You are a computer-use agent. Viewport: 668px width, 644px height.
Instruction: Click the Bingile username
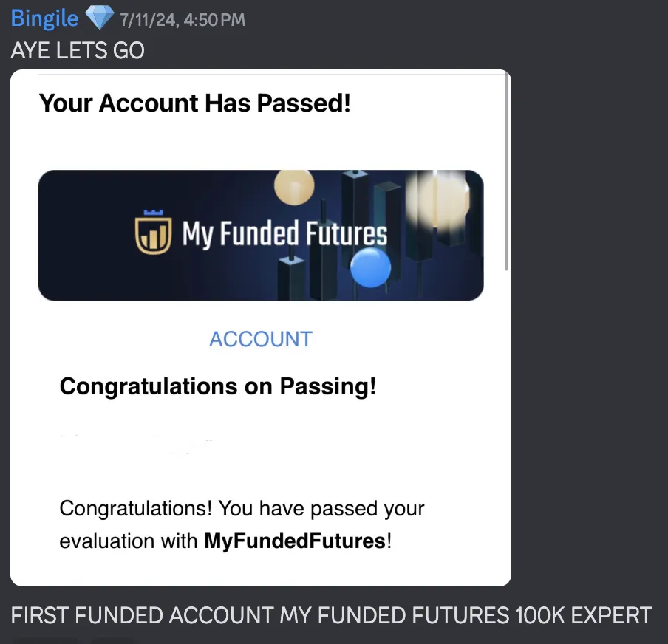[44, 18]
